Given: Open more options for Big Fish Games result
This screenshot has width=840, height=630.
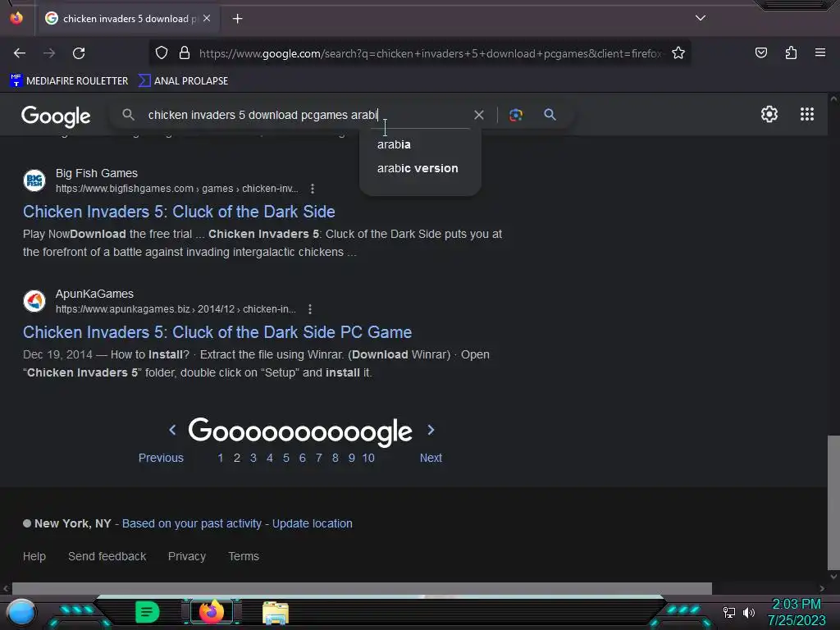Looking at the screenshot, I should [313, 189].
